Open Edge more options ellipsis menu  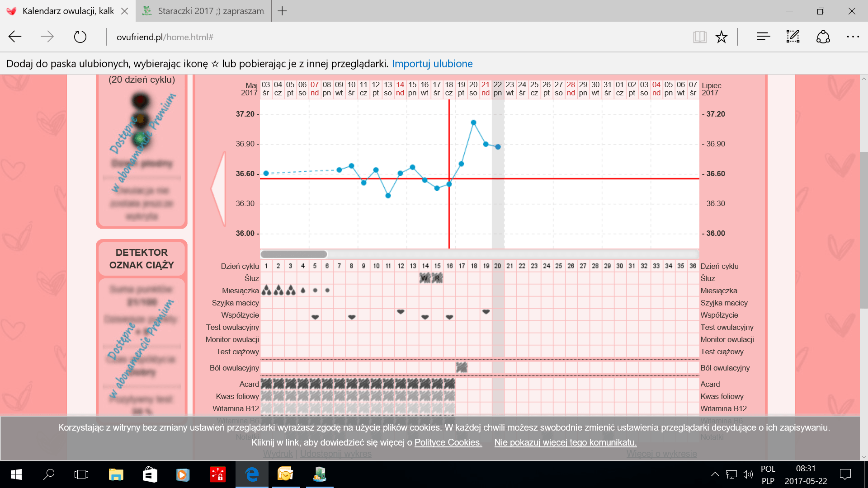pyautogui.click(x=853, y=37)
